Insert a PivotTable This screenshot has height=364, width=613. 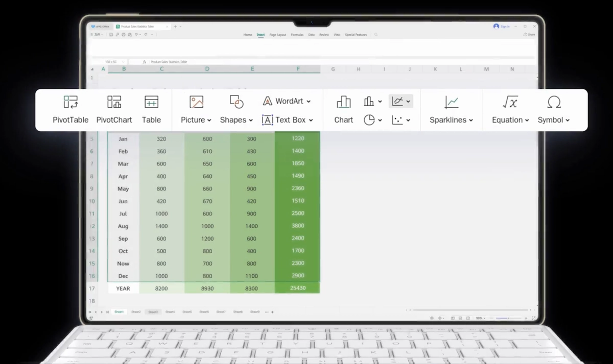point(70,110)
